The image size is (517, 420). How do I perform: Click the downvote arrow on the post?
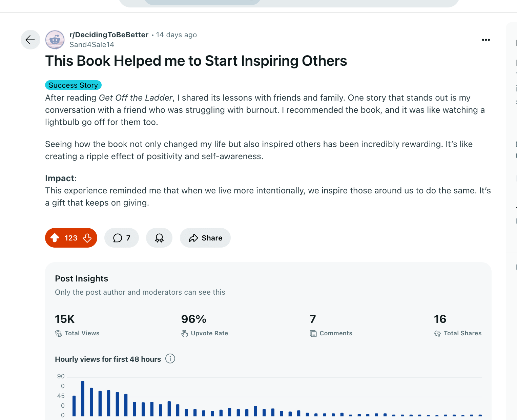click(x=87, y=238)
